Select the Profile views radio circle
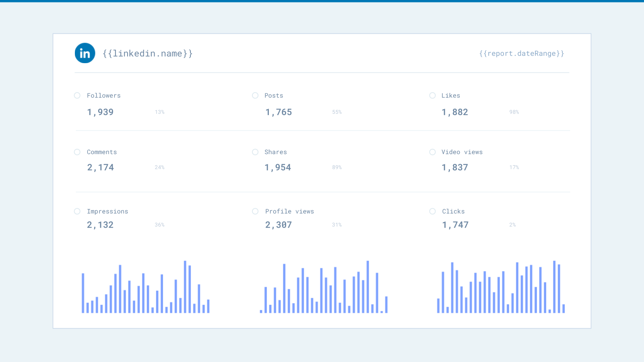The width and height of the screenshot is (644, 362). pyautogui.click(x=255, y=211)
